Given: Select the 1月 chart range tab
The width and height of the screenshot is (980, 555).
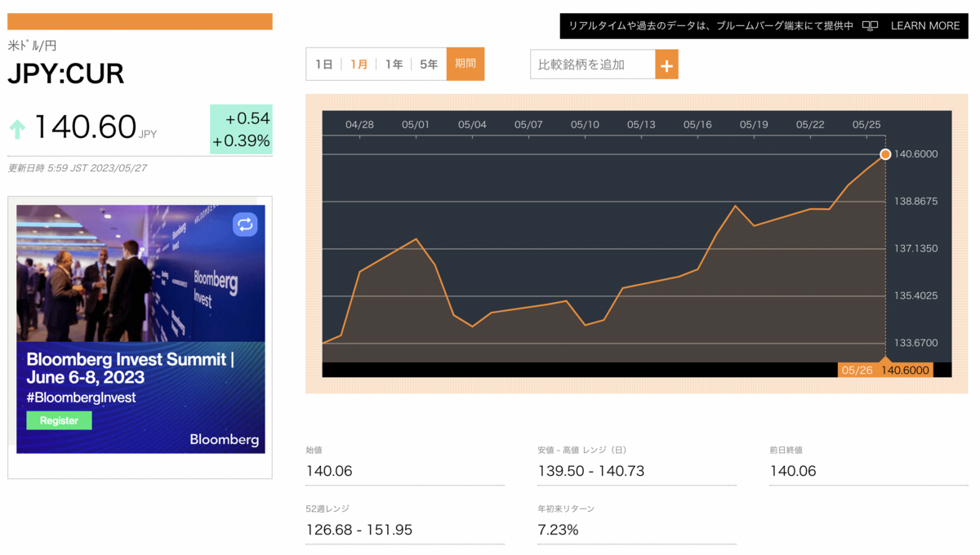Looking at the screenshot, I should point(359,64).
